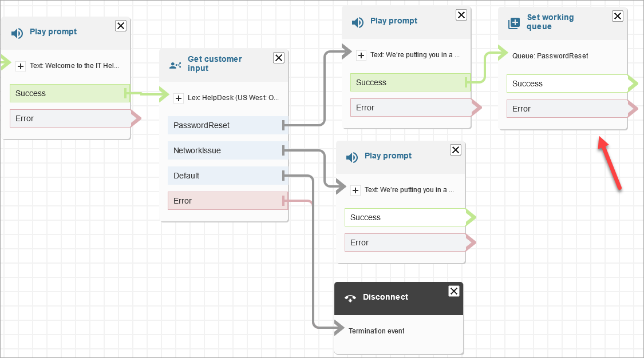This screenshot has height=358, width=644.
Task: Click the Termination event label on Disconnect
Action: [x=376, y=331]
